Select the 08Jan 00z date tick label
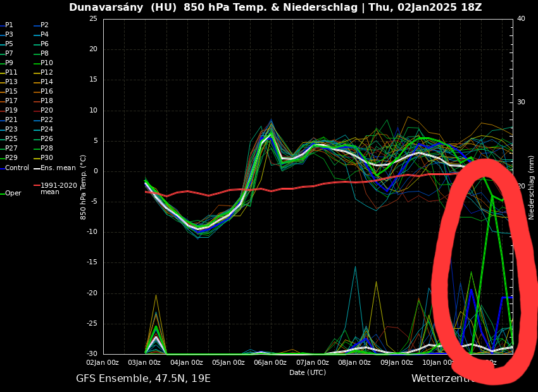538x392 pixels. 354,363
